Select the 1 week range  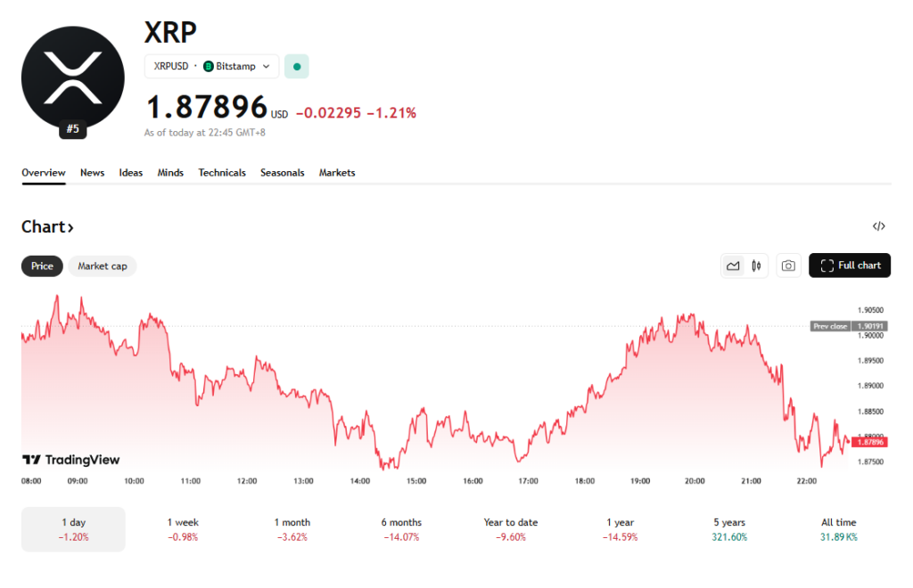point(183,529)
